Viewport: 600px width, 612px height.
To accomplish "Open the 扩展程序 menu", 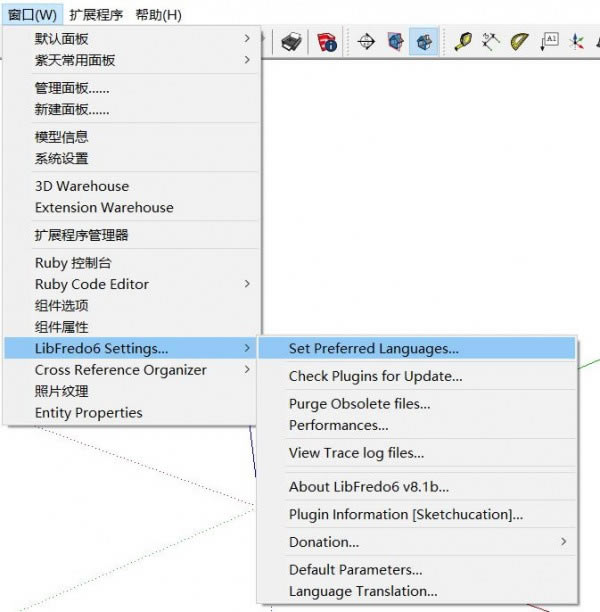I will point(96,15).
